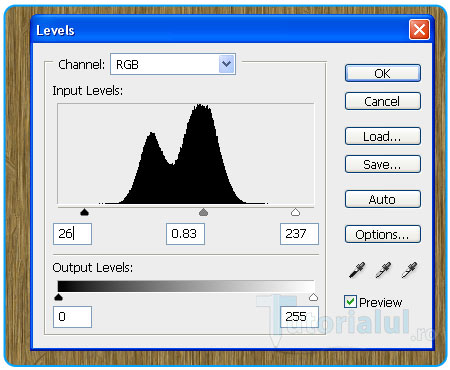Apply Auto levels
The width and height of the screenshot is (450, 370).
click(x=383, y=199)
